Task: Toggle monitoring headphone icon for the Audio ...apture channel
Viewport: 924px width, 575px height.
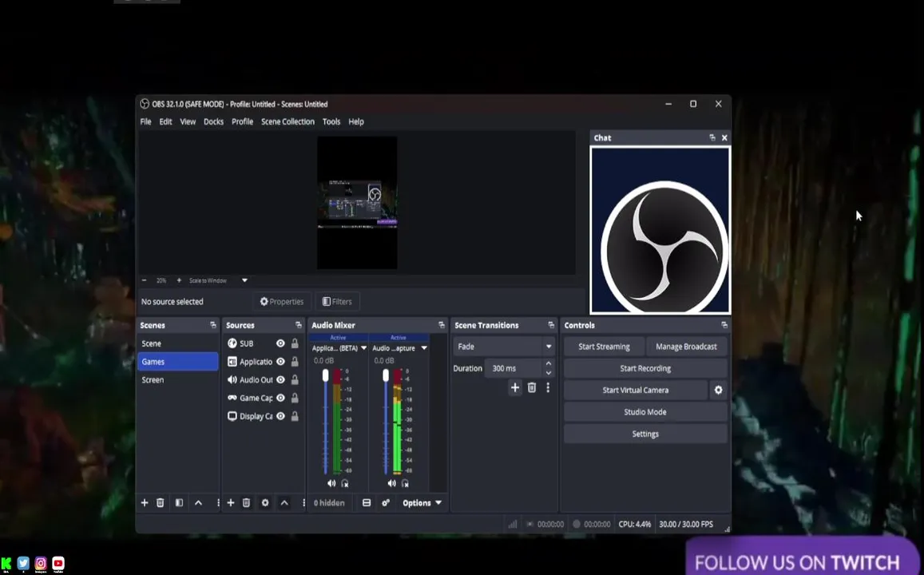Action: [x=405, y=483]
